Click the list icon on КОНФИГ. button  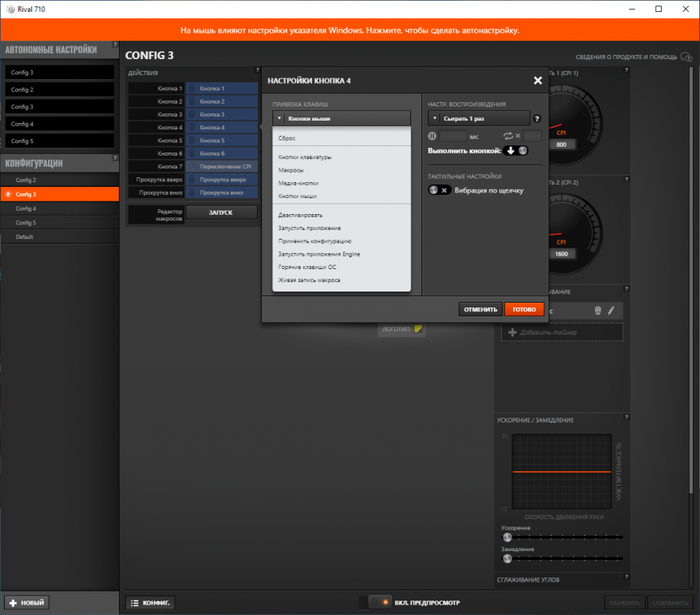(x=134, y=603)
